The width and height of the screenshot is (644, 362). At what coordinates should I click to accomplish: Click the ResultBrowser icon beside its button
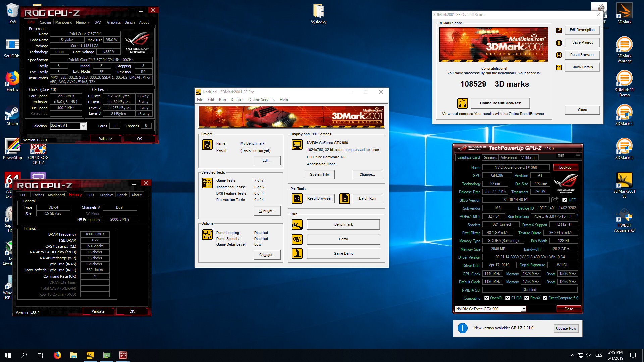click(x=559, y=55)
